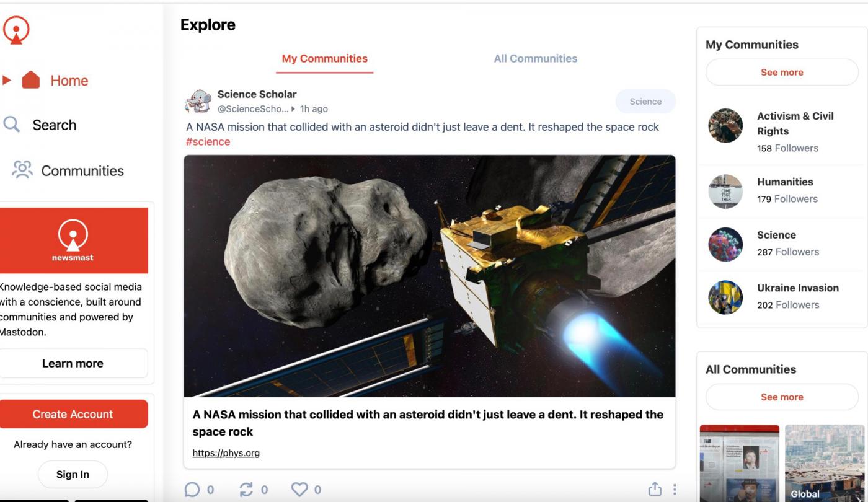The height and width of the screenshot is (502, 868).
Task: Boost the post with the repost icon
Action: (x=246, y=490)
